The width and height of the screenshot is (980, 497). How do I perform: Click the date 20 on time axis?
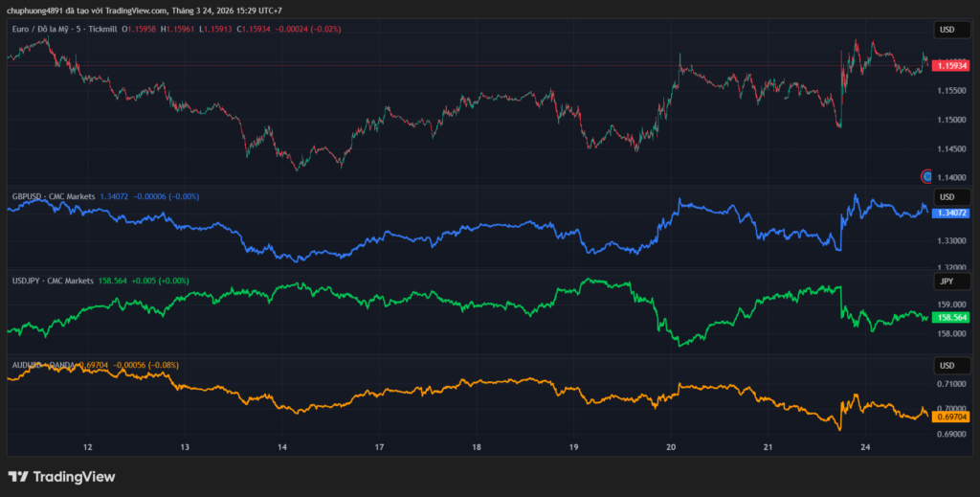(671, 447)
